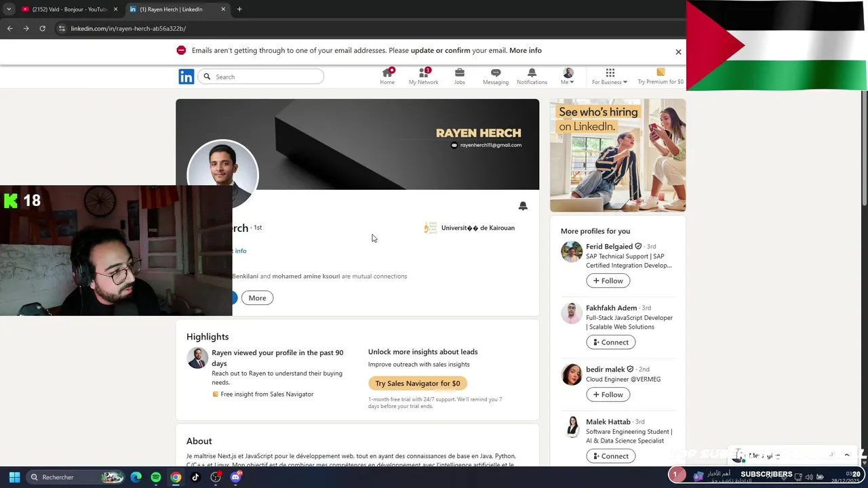
Task: View site information icon in address bar
Action: pyautogui.click(x=62, y=28)
